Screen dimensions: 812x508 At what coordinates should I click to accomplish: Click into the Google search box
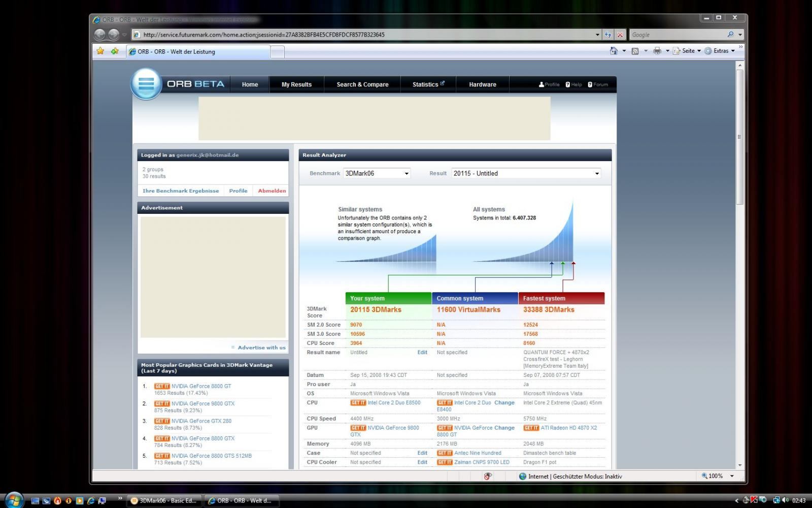click(x=678, y=35)
